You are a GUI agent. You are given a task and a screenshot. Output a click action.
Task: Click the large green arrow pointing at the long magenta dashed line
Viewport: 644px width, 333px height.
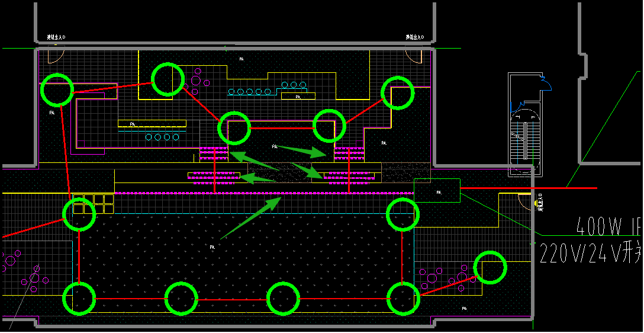coord(251,217)
